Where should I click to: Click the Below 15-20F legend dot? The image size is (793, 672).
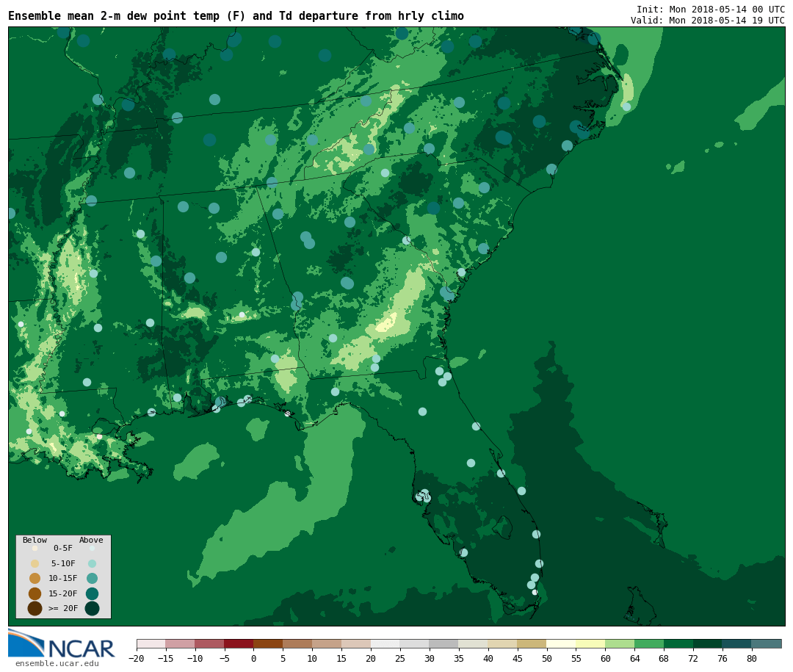pyautogui.click(x=35, y=593)
